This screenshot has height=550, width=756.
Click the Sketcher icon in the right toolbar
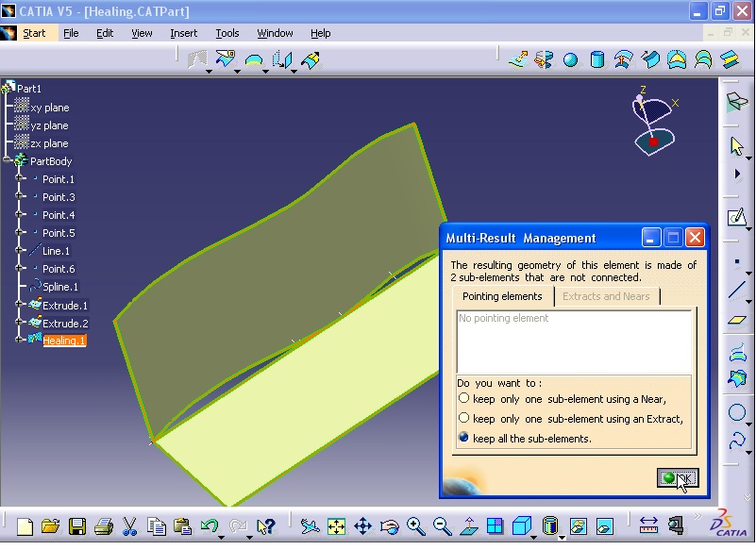click(x=737, y=217)
